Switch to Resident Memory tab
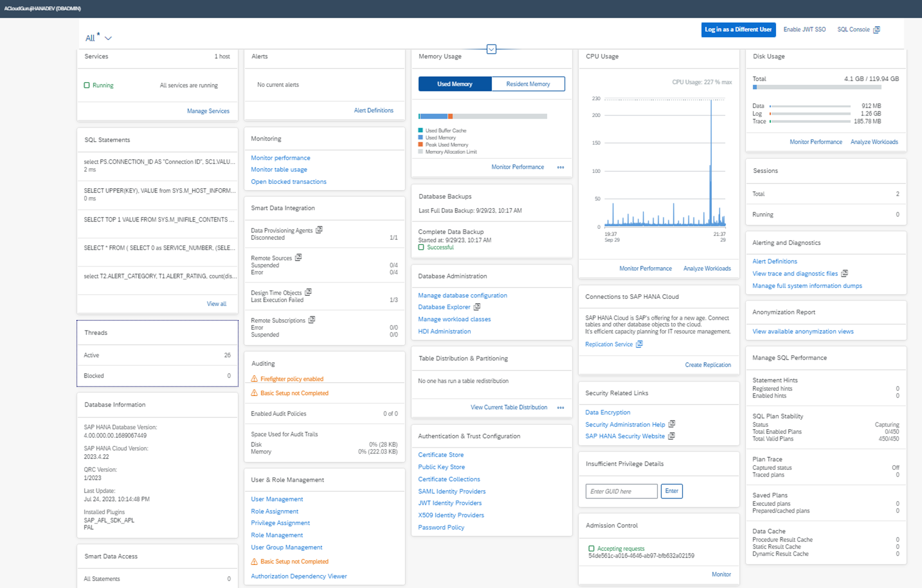This screenshot has width=922, height=588. tap(528, 84)
